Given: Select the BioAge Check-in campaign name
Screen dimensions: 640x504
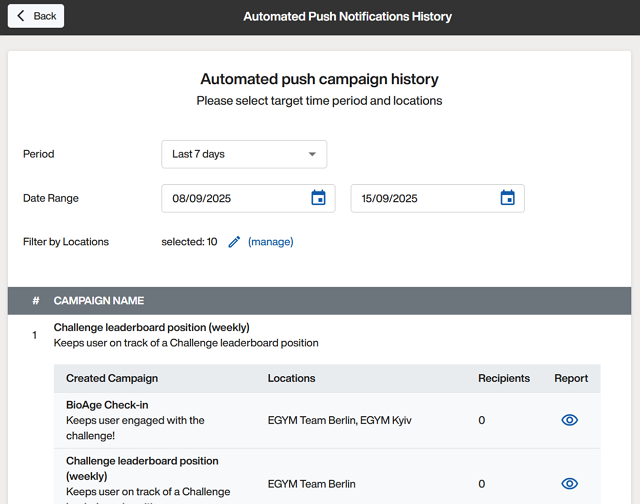Looking at the screenshot, I should tap(107, 404).
